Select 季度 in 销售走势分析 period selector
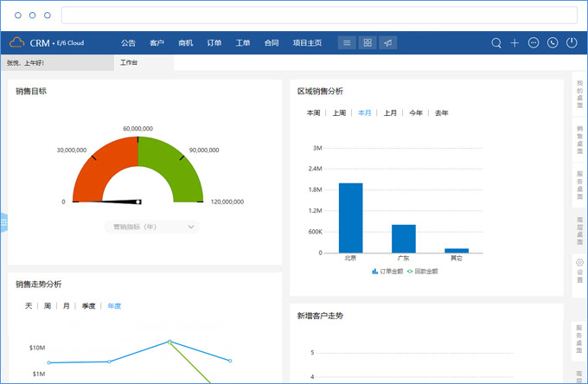The height and width of the screenshot is (384, 588). [88, 306]
